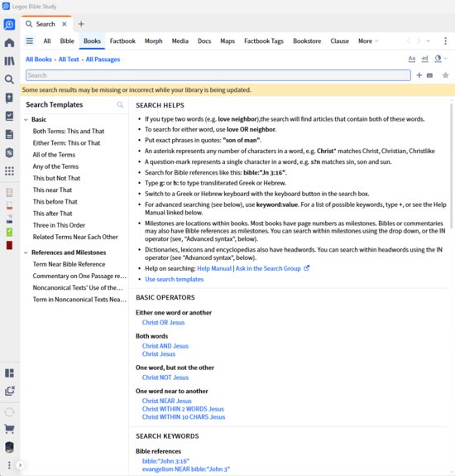Open Ask in the Search Group link
The width and height of the screenshot is (455, 476).
(268, 268)
